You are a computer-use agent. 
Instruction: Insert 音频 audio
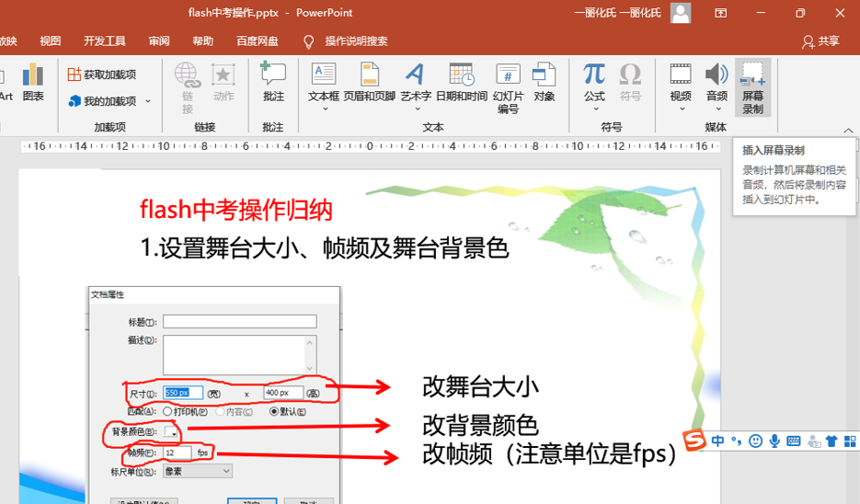pyautogui.click(x=717, y=81)
